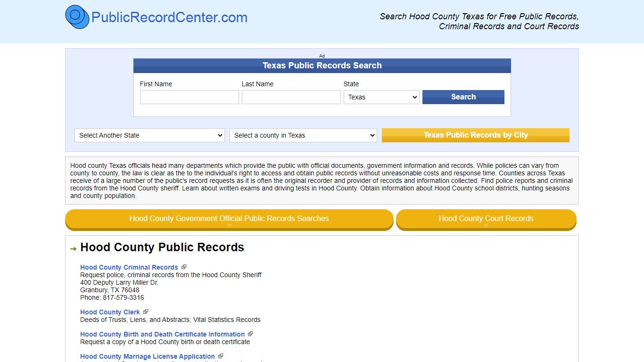The width and height of the screenshot is (644, 362).
Task: Click Texas Public Records Search header
Action: pyautogui.click(x=322, y=66)
